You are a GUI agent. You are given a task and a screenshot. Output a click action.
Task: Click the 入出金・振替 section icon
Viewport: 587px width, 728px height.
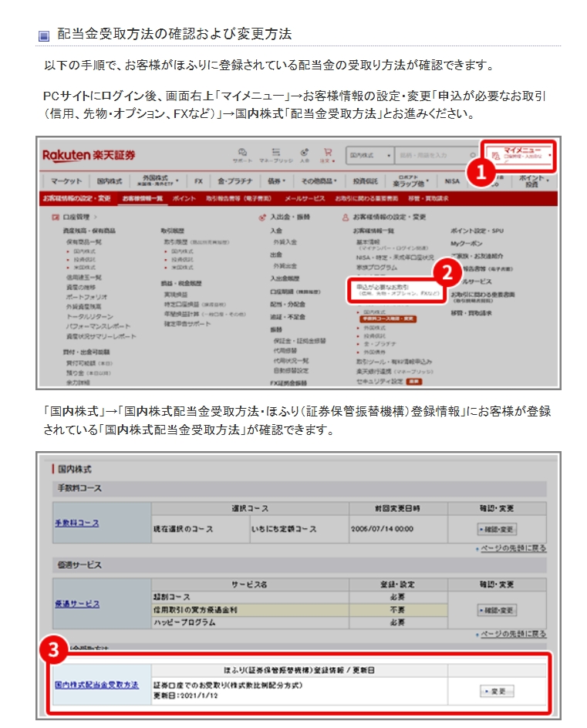click(x=262, y=217)
